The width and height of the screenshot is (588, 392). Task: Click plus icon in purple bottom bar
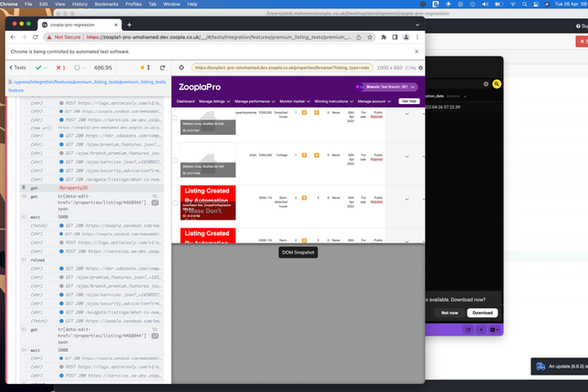(480, 330)
